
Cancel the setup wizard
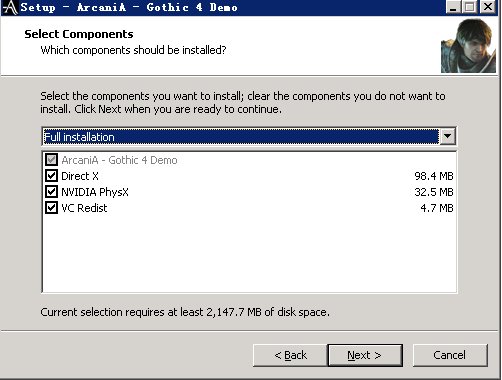click(450, 355)
